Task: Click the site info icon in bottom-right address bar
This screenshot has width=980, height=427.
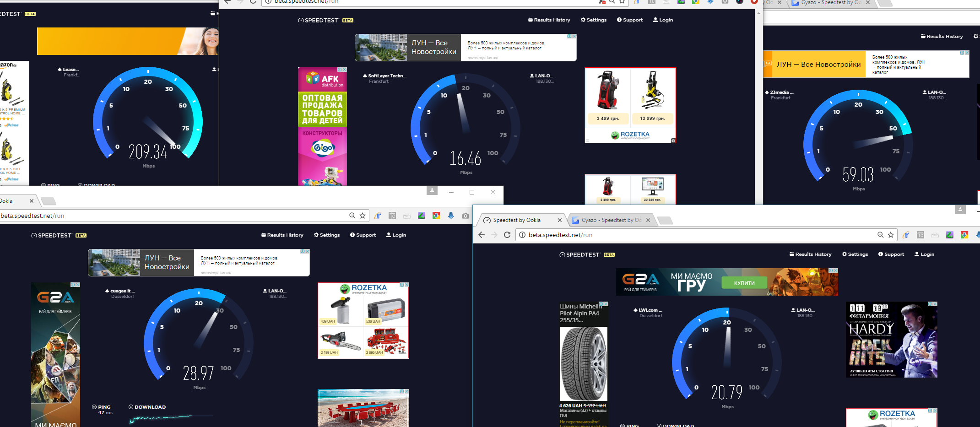Action: pos(522,235)
